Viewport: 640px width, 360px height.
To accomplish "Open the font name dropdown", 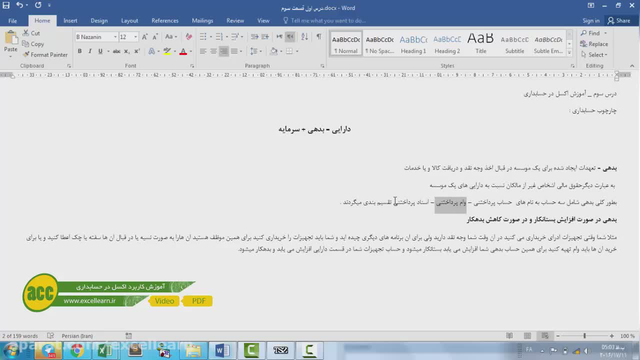I will click(x=115, y=37).
